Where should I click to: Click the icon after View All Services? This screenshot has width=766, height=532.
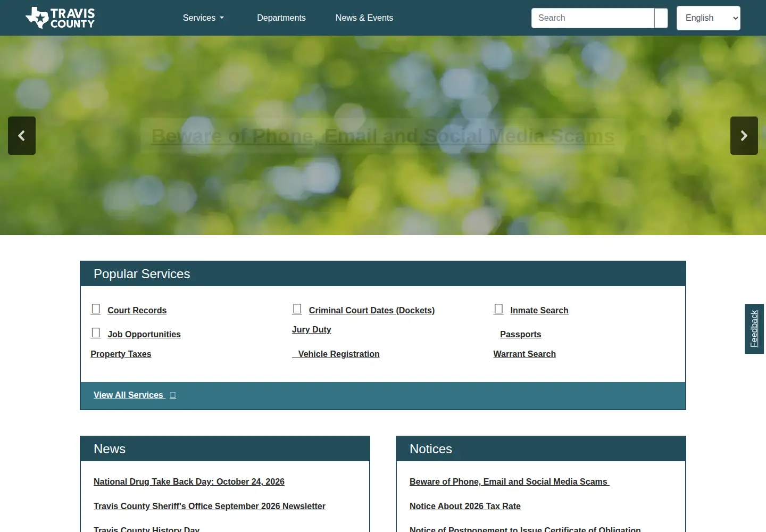tap(173, 395)
